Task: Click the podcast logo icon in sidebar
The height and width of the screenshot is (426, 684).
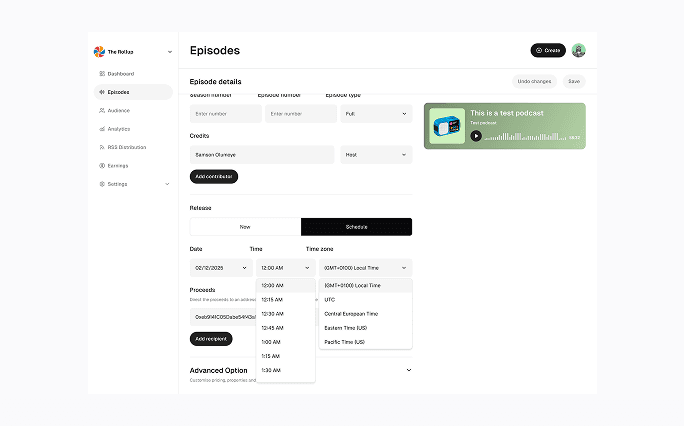Action: 99,52
